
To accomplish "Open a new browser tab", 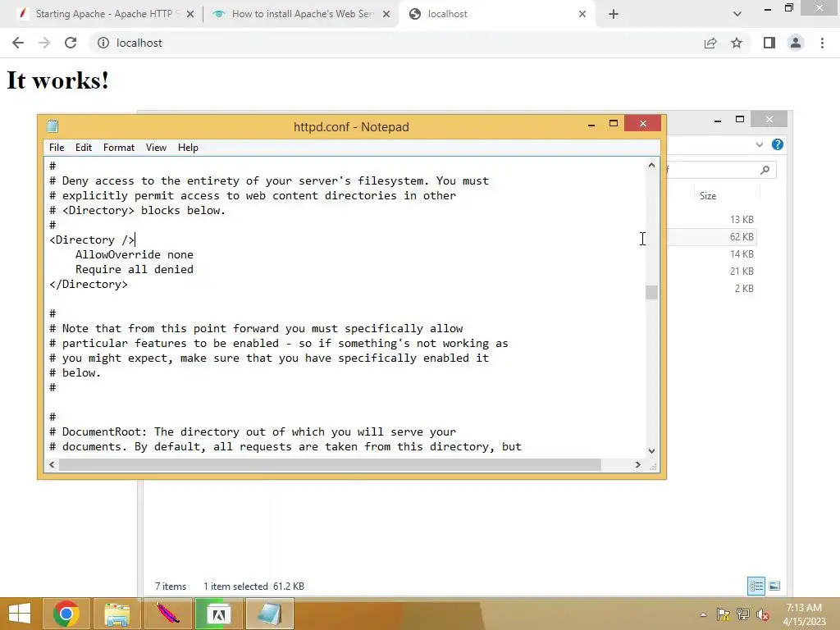I will tap(614, 14).
